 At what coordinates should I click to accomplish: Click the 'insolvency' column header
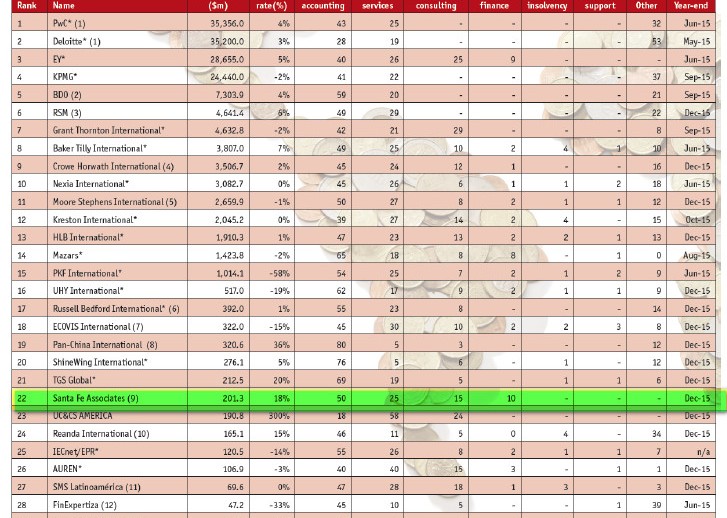tap(547, 6)
